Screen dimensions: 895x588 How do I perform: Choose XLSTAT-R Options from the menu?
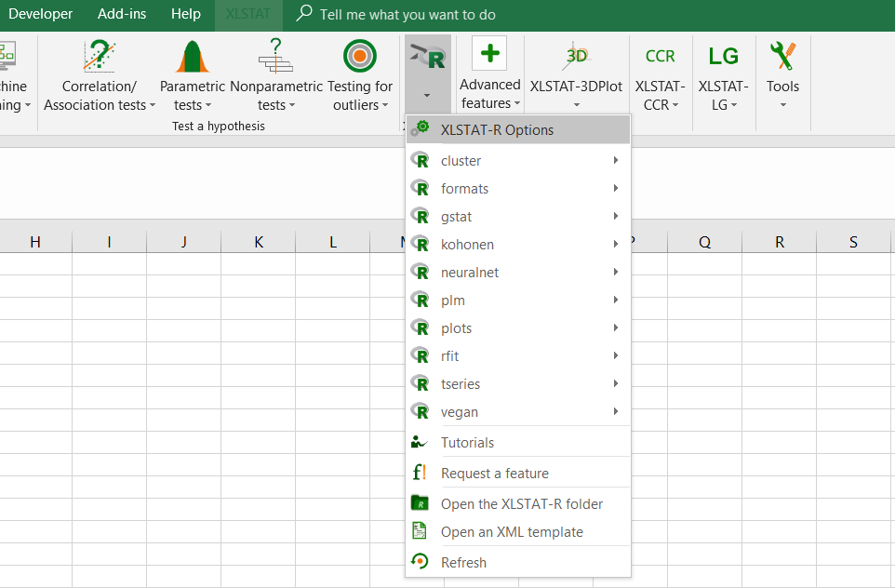point(497,130)
